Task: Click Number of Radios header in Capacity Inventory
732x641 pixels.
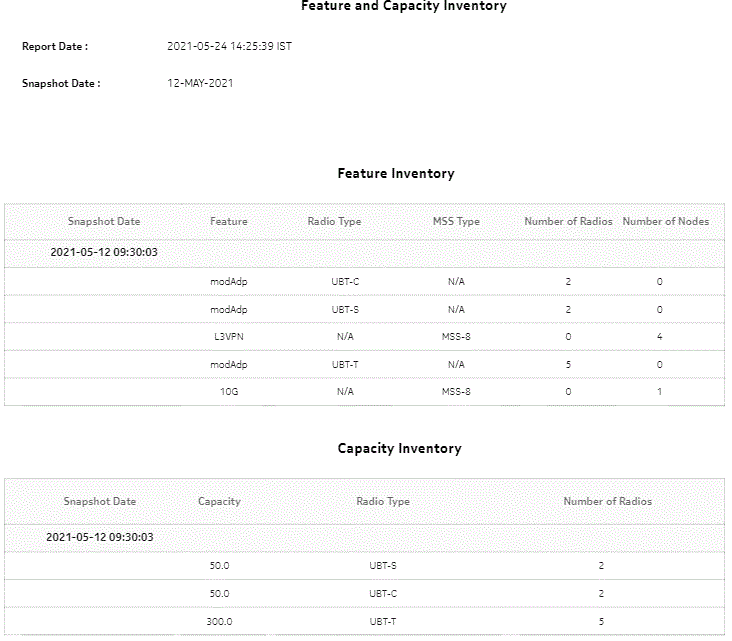Action: [607, 501]
